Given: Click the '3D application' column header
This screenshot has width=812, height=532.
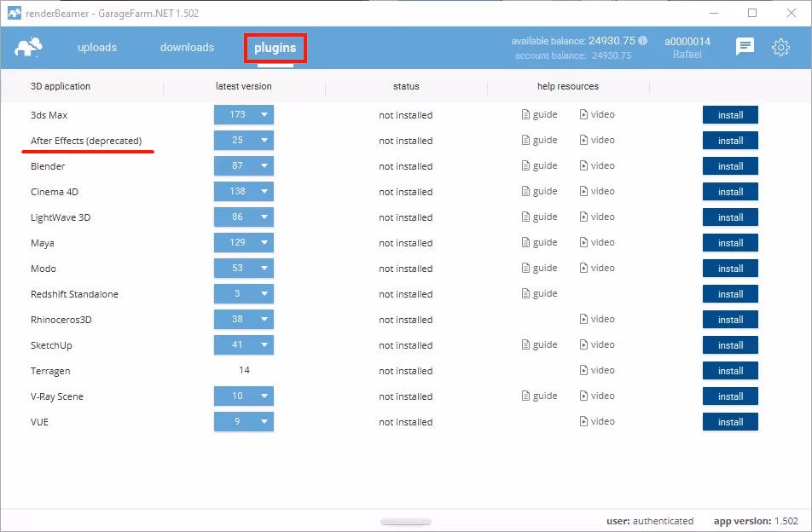Looking at the screenshot, I should click(60, 86).
